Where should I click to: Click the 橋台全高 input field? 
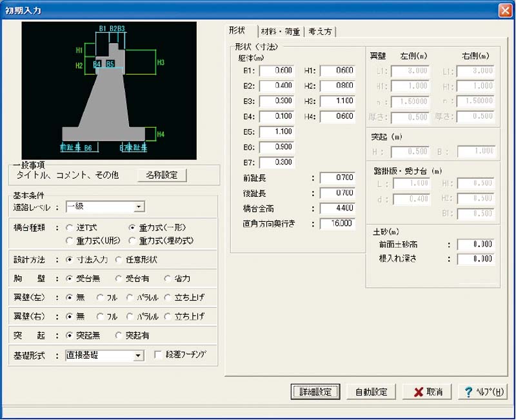pyautogui.click(x=336, y=208)
